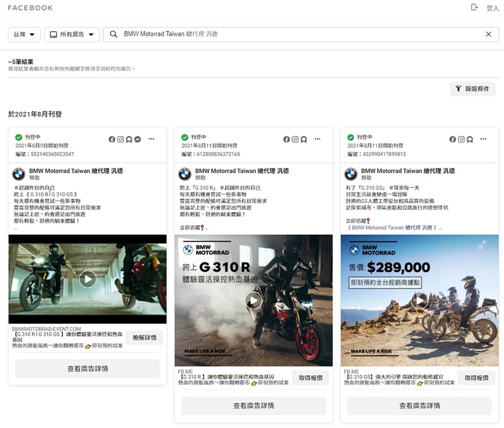Click Audience Network icon on ad 612808836372165
Image resolution: width=504 pixels, height=428 pixels.
point(304,139)
